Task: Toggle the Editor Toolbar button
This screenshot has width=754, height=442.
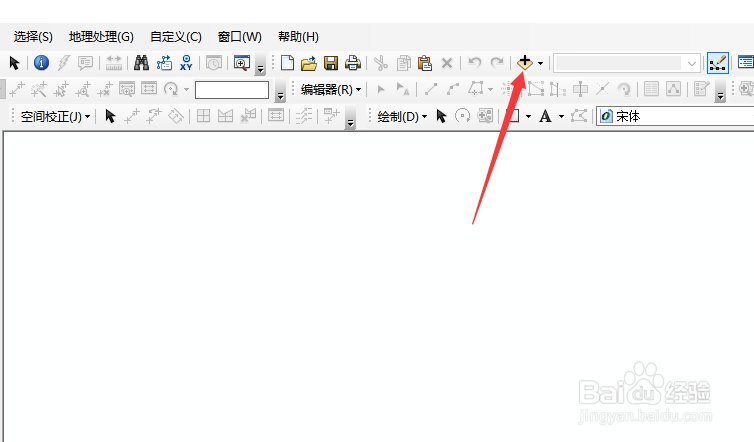Action: [717, 63]
